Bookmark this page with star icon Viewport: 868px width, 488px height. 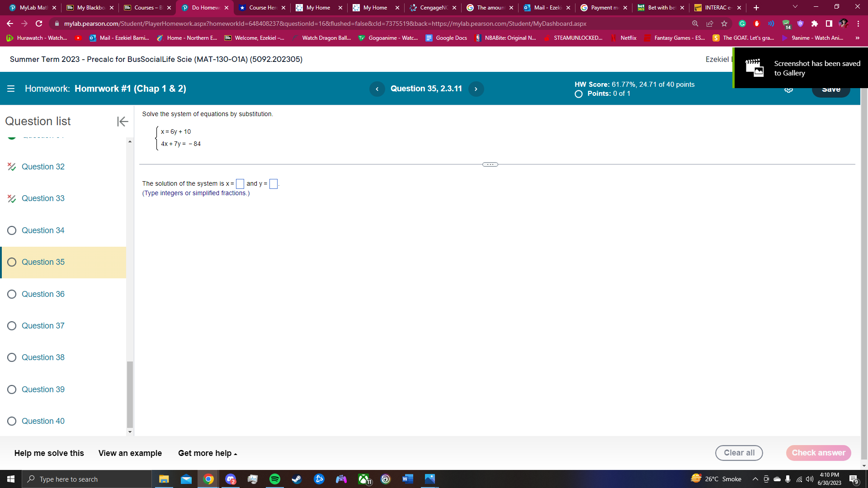[x=724, y=23]
